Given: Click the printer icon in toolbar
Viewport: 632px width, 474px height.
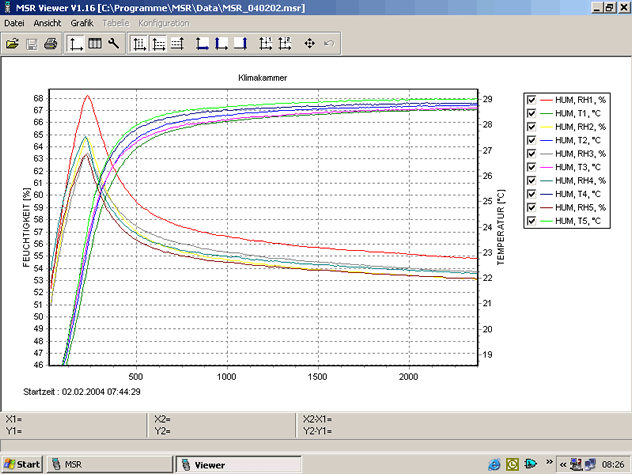Looking at the screenshot, I should point(49,44).
